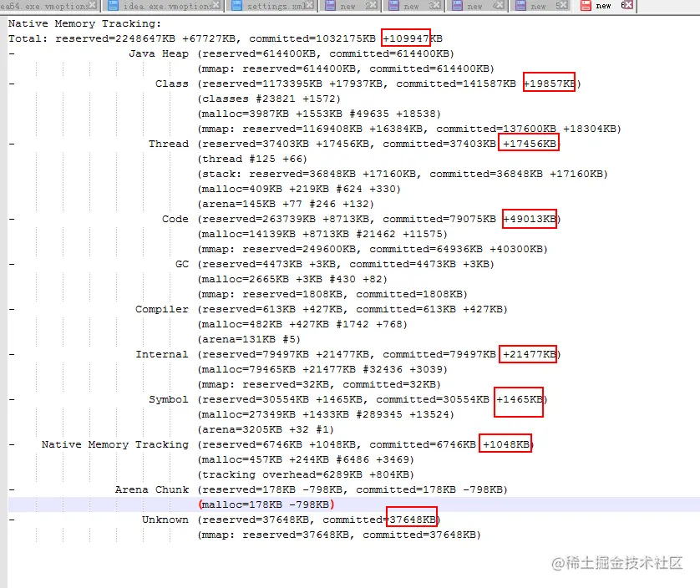Click the 'Symbol' section label
This screenshot has height=588, width=700.
[x=169, y=399]
